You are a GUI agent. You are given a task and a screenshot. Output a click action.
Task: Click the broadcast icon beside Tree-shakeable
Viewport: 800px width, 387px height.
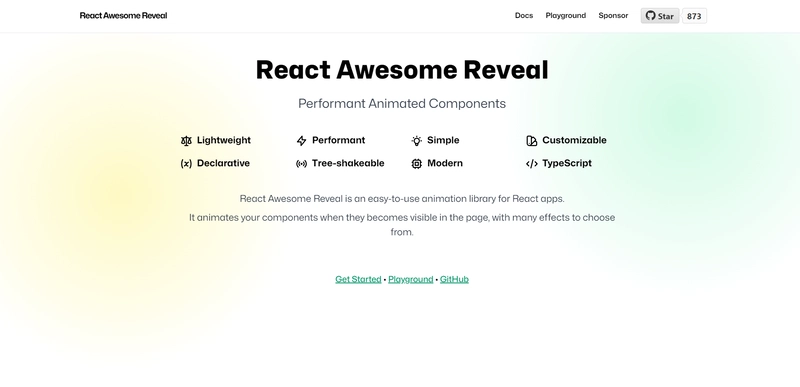[302, 164]
